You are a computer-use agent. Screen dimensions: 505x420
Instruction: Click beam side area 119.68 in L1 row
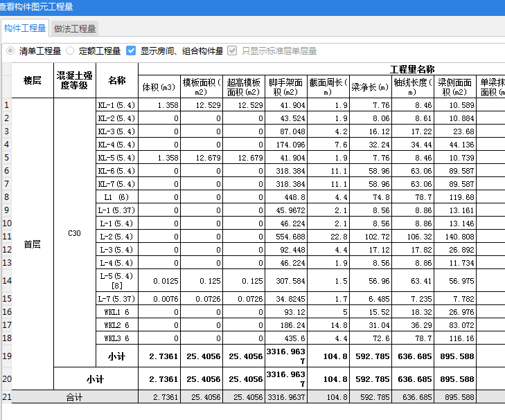pyautogui.click(x=454, y=197)
